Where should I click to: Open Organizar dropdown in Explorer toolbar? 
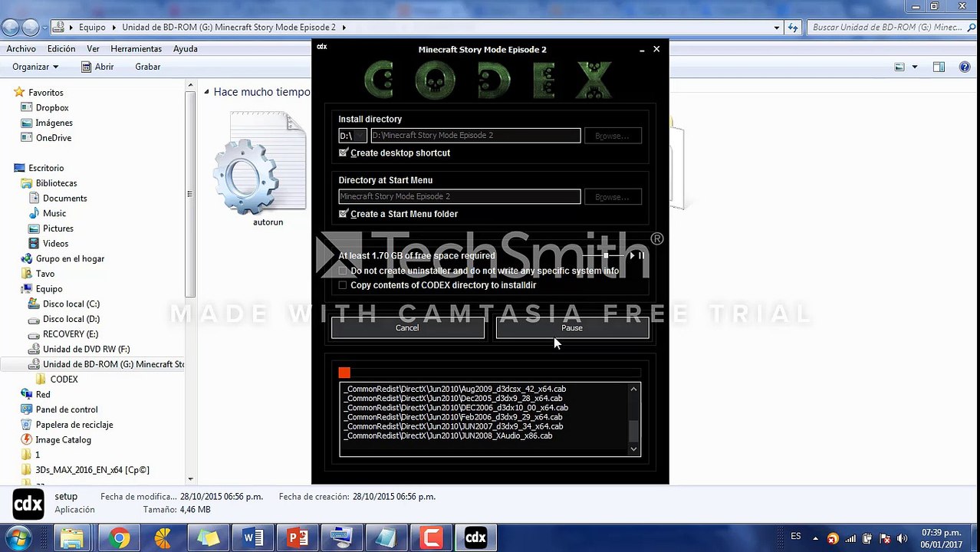pyautogui.click(x=35, y=67)
